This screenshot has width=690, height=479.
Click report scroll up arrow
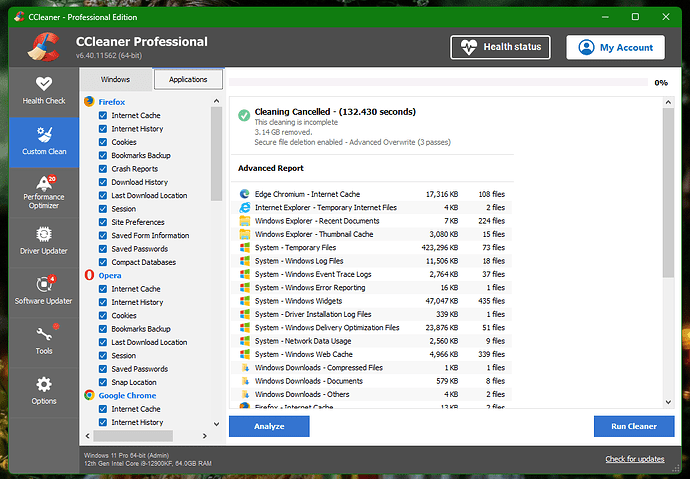click(668, 102)
